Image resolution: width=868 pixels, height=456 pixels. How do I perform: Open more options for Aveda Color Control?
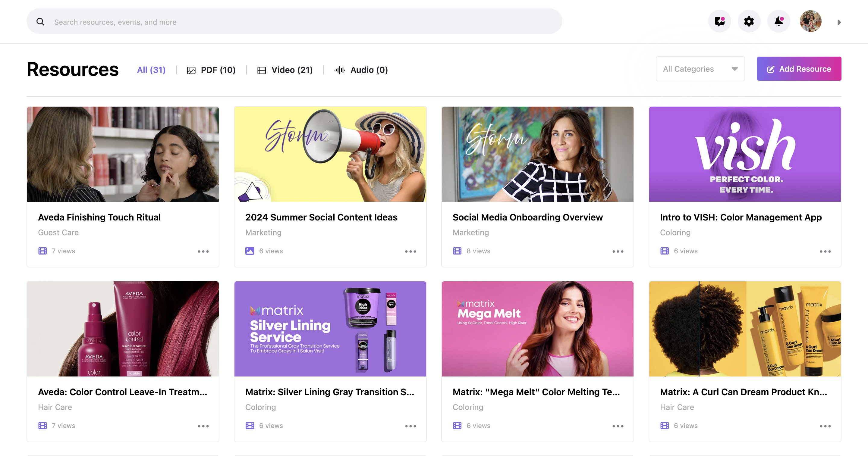tap(203, 426)
